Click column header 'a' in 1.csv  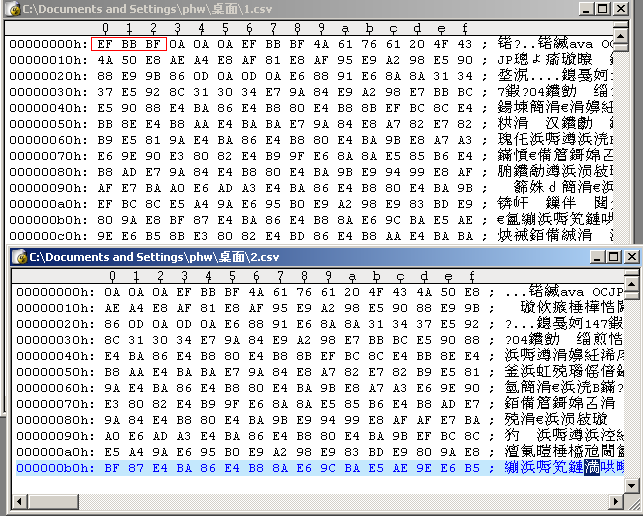tap(345, 28)
